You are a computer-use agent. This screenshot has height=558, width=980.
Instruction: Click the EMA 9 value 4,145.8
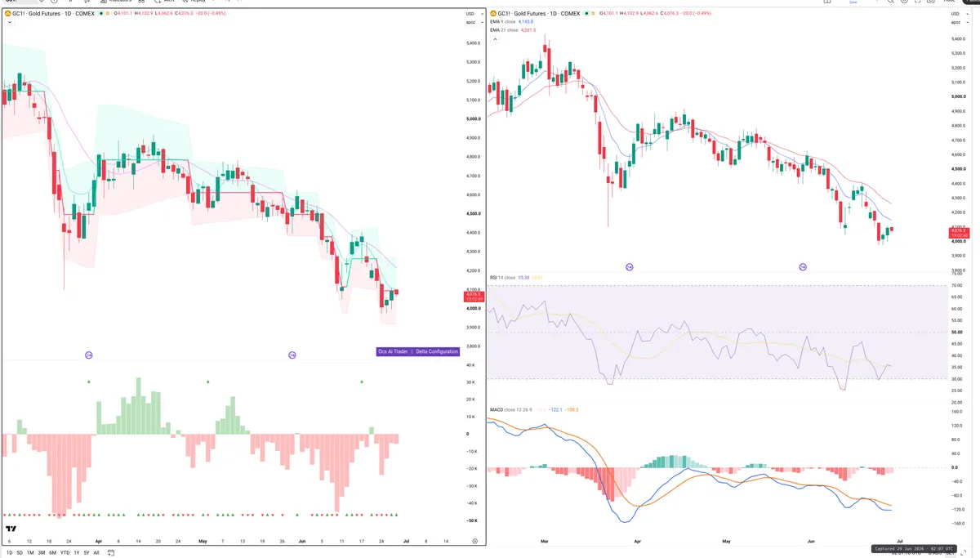pyautogui.click(x=527, y=21)
